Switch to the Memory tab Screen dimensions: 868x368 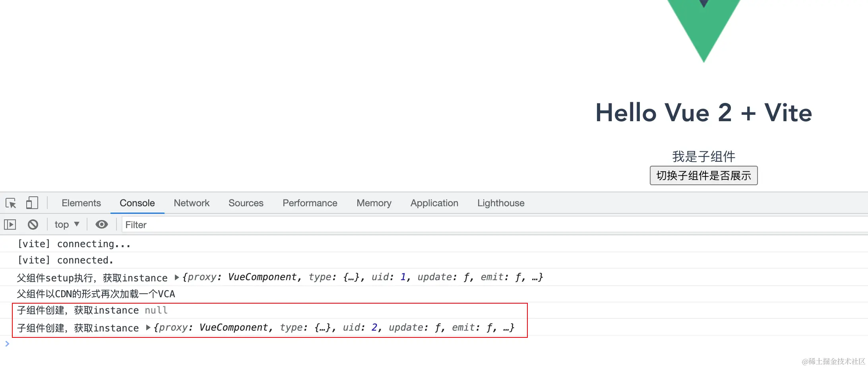tap(374, 203)
